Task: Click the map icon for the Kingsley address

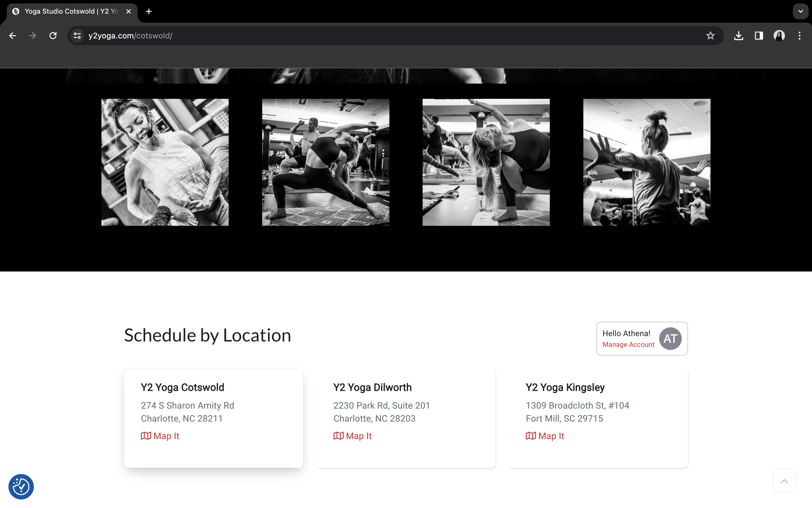Action: (530, 436)
